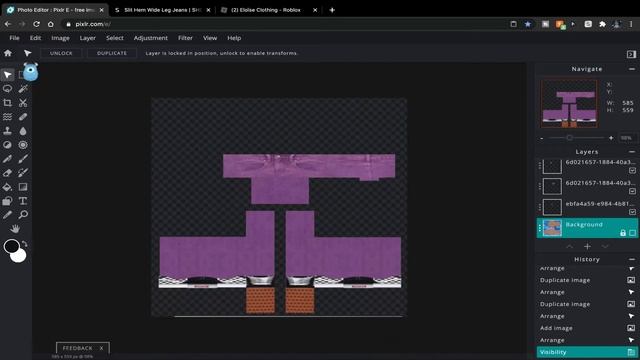Screen dimensions: 640x360
Task: Select the Background layer thumbnail
Action: (x=552, y=228)
